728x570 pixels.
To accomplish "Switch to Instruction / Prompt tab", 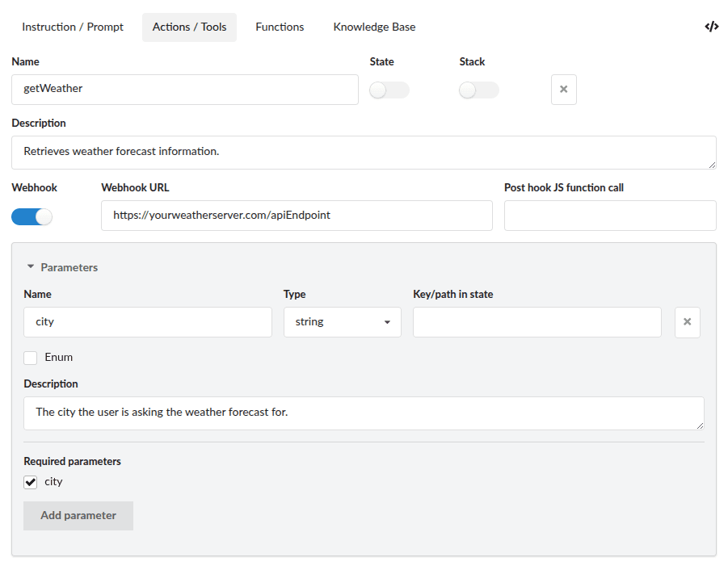I will coord(73,27).
